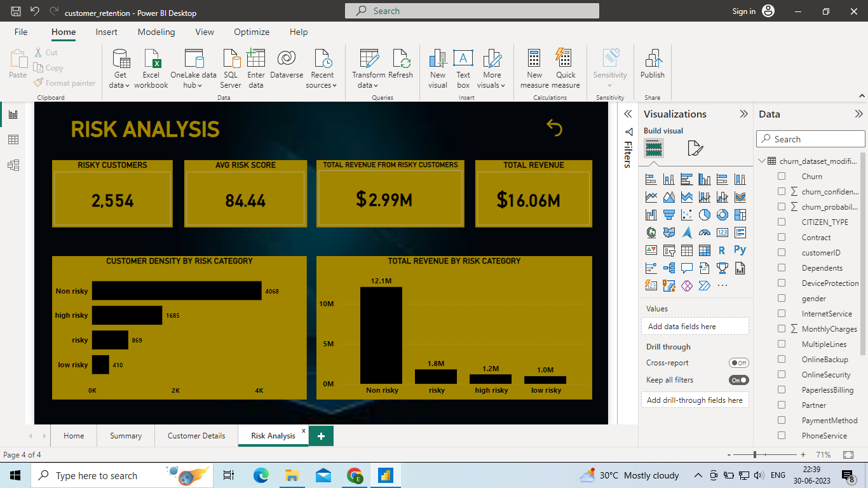Viewport: 868px width, 488px height.
Task: Turn off Keep all filters
Action: 739,379
